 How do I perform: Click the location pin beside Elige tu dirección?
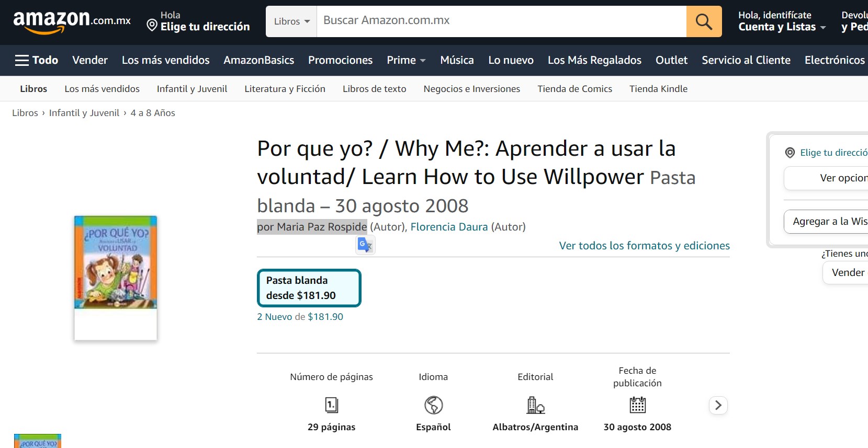pyautogui.click(x=152, y=25)
